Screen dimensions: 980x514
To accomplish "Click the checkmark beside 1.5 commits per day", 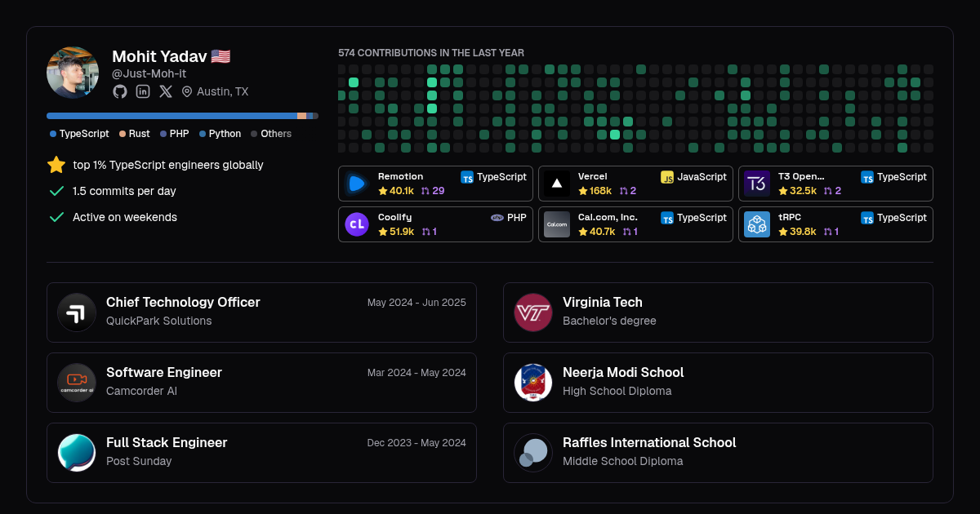I will coord(56,191).
